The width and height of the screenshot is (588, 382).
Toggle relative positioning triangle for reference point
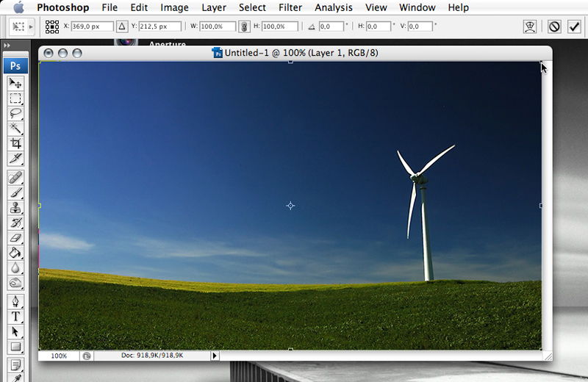point(122,26)
